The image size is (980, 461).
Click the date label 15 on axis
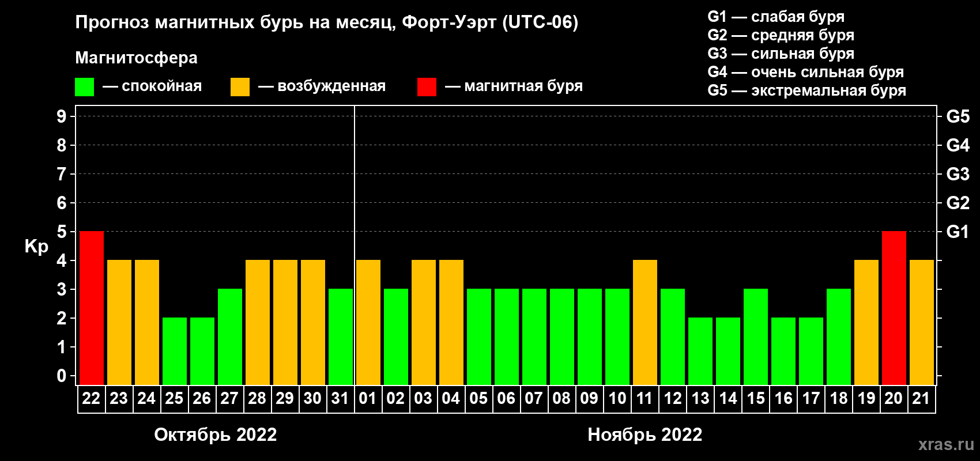click(755, 399)
